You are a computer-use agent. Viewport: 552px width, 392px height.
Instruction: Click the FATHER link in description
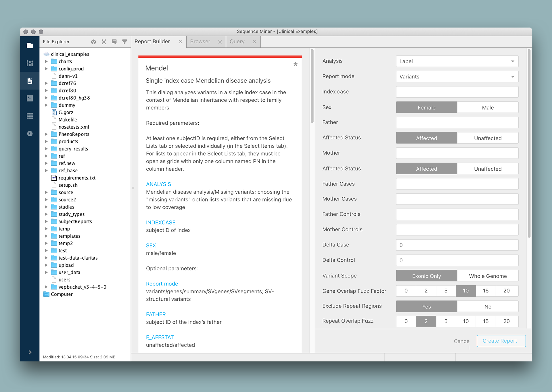point(156,314)
